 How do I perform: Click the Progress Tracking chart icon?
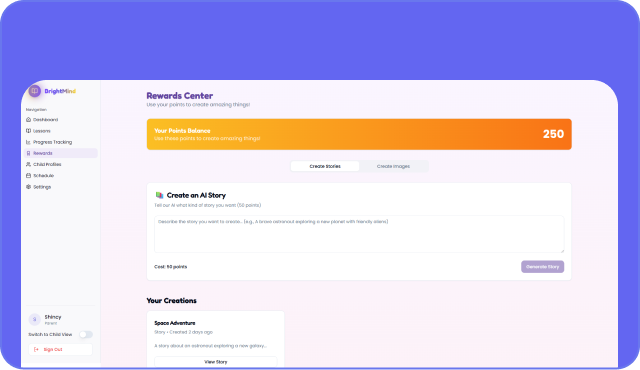tap(28, 142)
